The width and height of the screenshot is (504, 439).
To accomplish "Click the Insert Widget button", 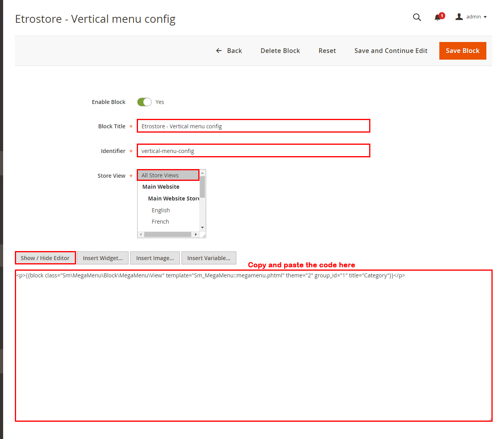I will tap(103, 258).
